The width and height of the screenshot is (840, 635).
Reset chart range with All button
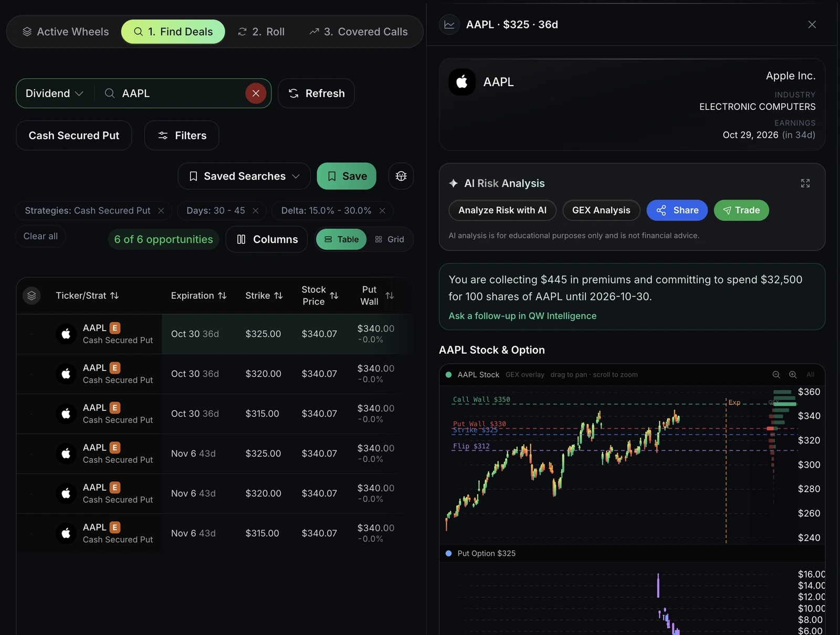[x=810, y=375]
